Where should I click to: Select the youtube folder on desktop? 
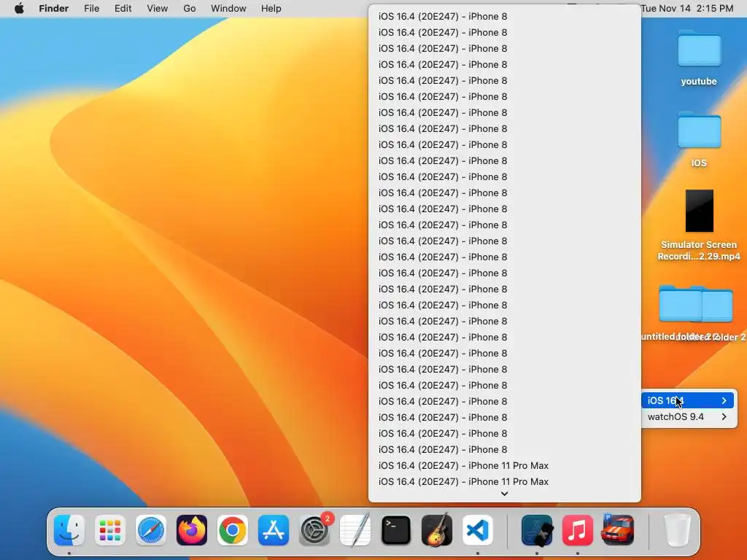[699, 58]
